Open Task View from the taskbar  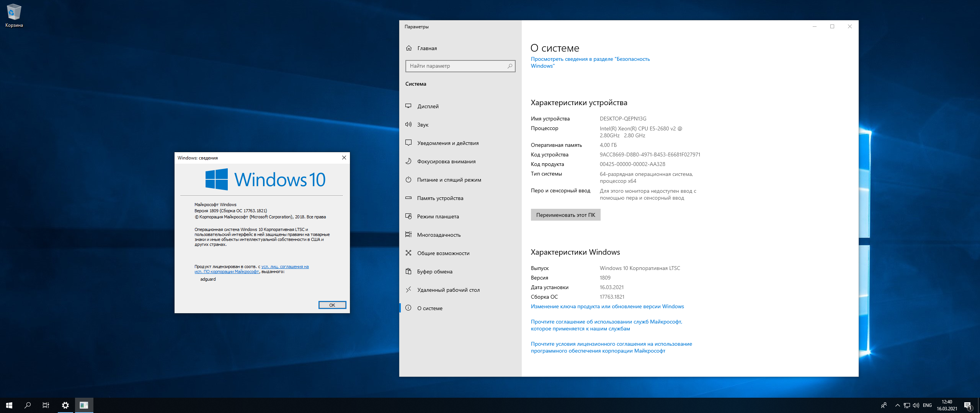tap(46, 405)
